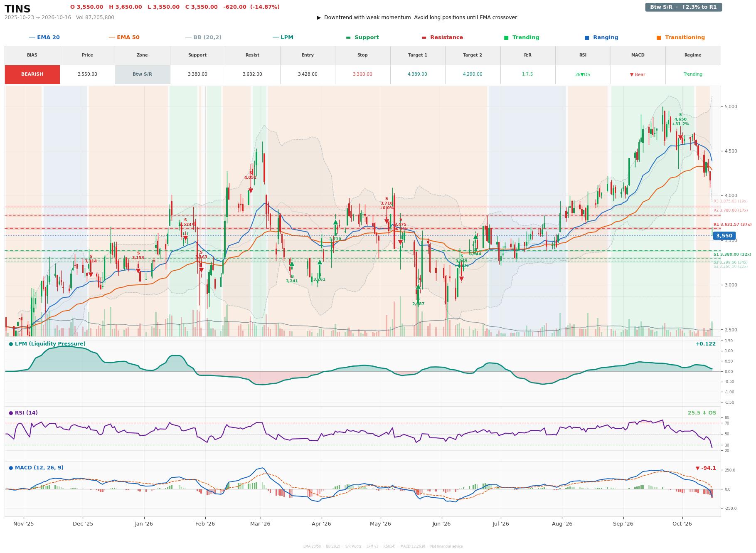Click the Target 1 value 4,389.00
This screenshot has width=756, height=553.
(x=418, y=74)
